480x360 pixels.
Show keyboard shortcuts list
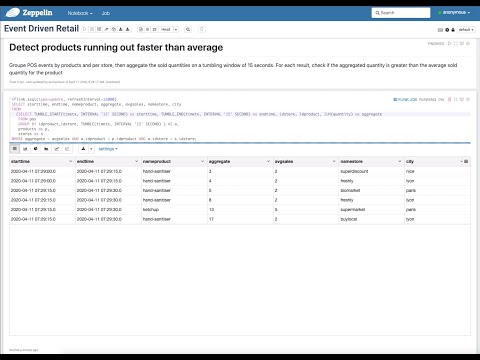[x=440, y=30]
